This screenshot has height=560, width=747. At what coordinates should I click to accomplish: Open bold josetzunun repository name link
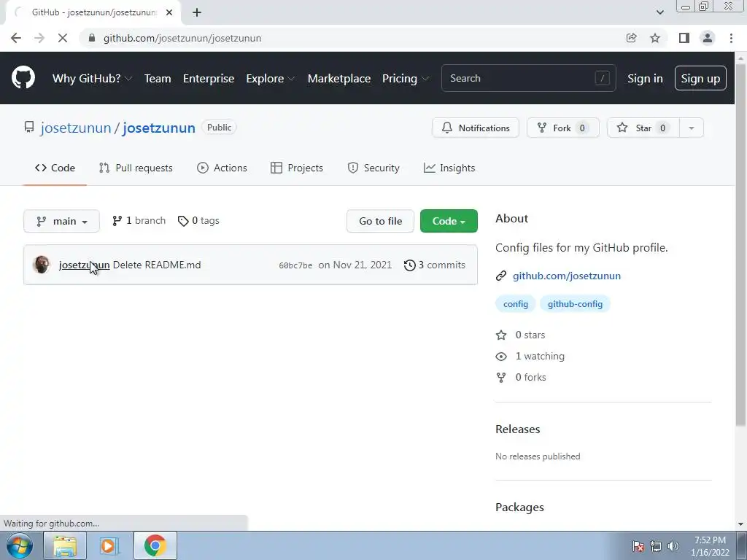159,128
